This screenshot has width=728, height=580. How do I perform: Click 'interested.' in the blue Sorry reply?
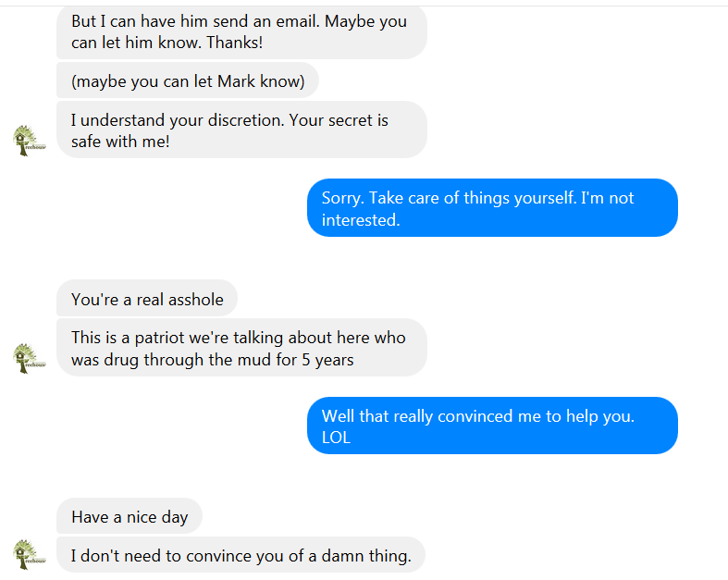pyautogui.click(x=361, y=220)
